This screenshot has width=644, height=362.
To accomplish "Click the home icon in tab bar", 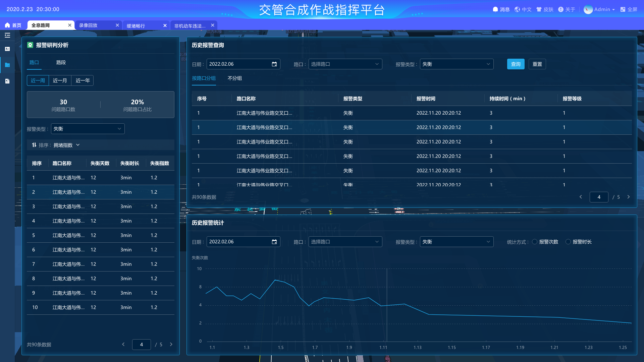I will pyautogui.click(x=7, y=25).
